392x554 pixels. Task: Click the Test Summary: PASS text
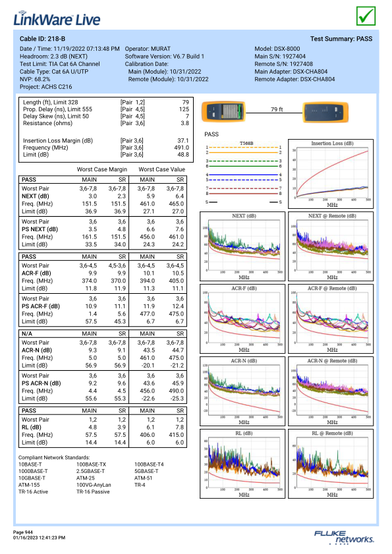(x=341, y=39)
